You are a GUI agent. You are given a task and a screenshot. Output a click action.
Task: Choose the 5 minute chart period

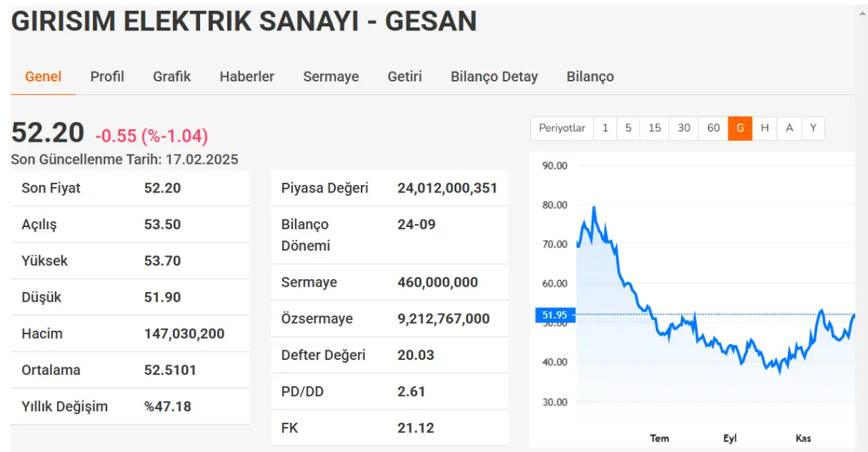tap(629, 128)
